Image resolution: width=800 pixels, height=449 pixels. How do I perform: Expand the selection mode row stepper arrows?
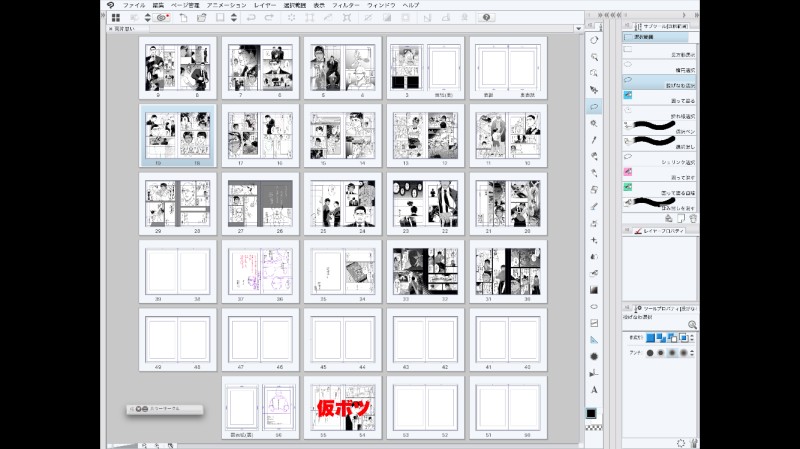[x=692, y=338]
